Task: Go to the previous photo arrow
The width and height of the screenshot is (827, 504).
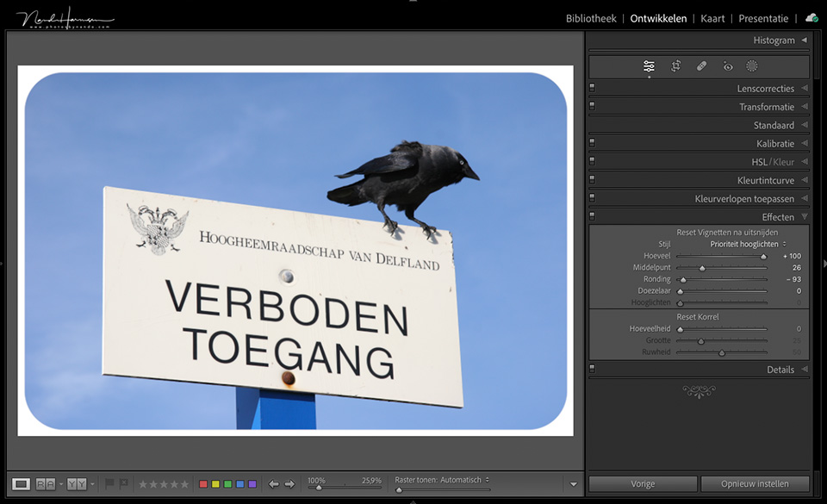Action: coord(274,484)
